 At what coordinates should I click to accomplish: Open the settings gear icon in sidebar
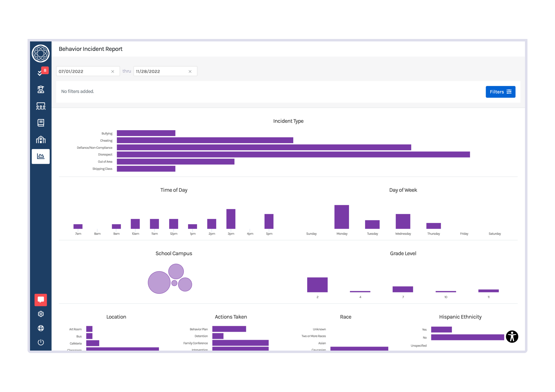click(41, 314)
